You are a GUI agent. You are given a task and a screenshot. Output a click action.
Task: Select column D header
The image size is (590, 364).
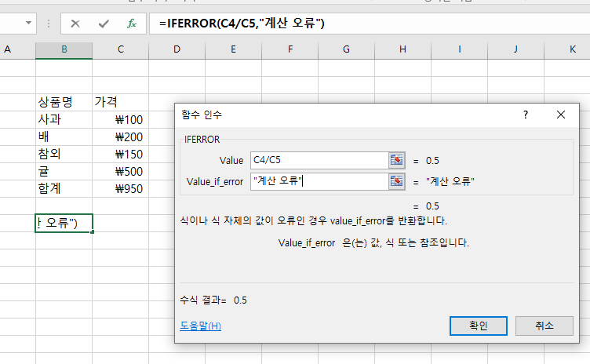pos(177,49)
